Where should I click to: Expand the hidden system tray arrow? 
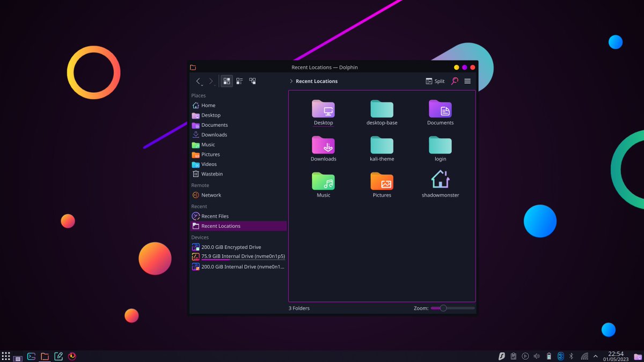tap(595, 356)
